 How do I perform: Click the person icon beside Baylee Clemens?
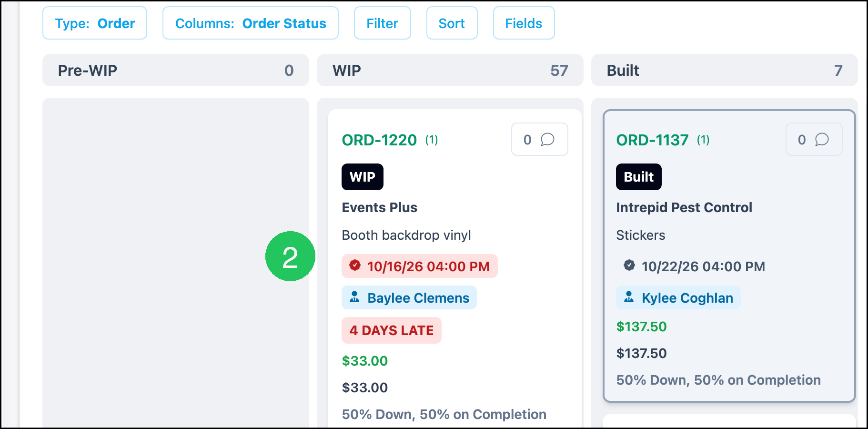(354, 297)
